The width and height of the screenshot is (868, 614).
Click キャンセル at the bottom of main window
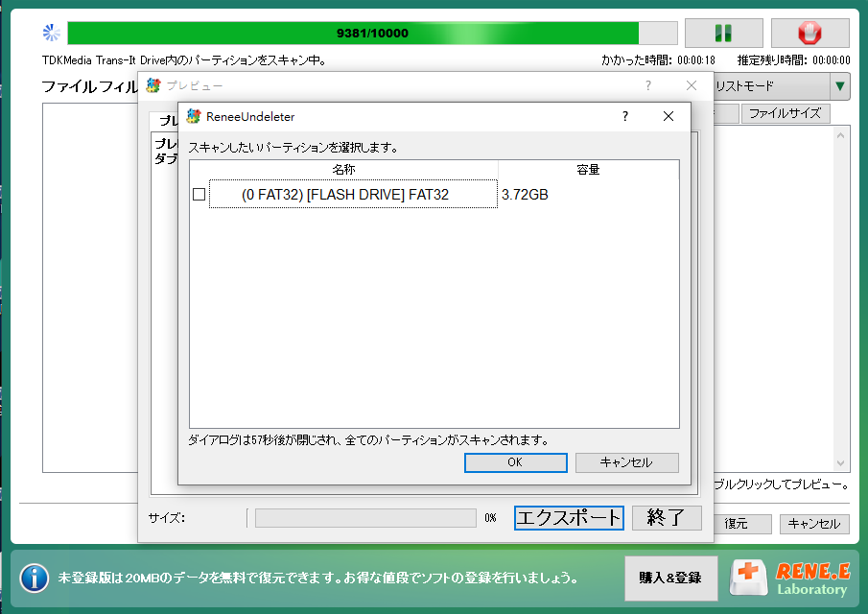[813, 524]
